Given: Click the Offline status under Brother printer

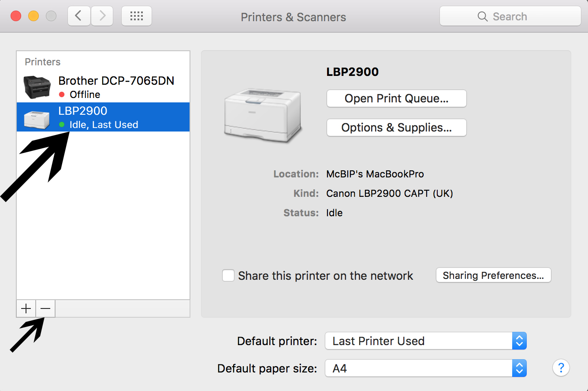Looking at the screenshot, I should (x=85, y=94).
